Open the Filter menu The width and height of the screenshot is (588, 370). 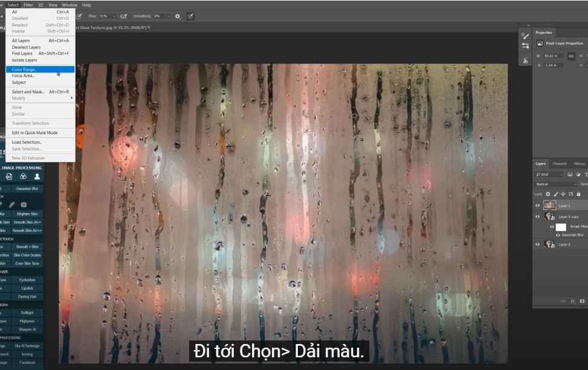28,5
